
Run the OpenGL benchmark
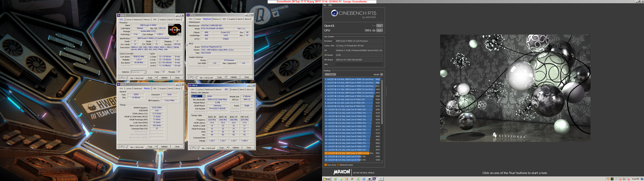click(x=379, y=26)
